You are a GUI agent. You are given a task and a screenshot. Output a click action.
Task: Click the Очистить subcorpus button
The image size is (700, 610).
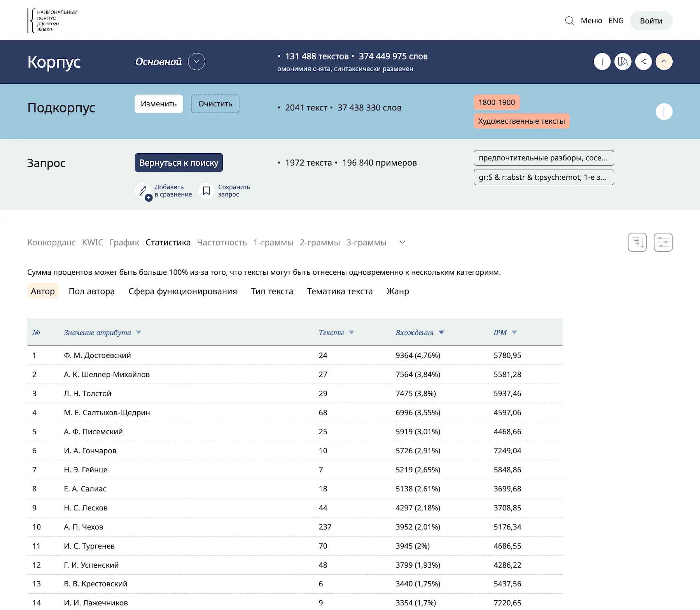pos(215,104)
